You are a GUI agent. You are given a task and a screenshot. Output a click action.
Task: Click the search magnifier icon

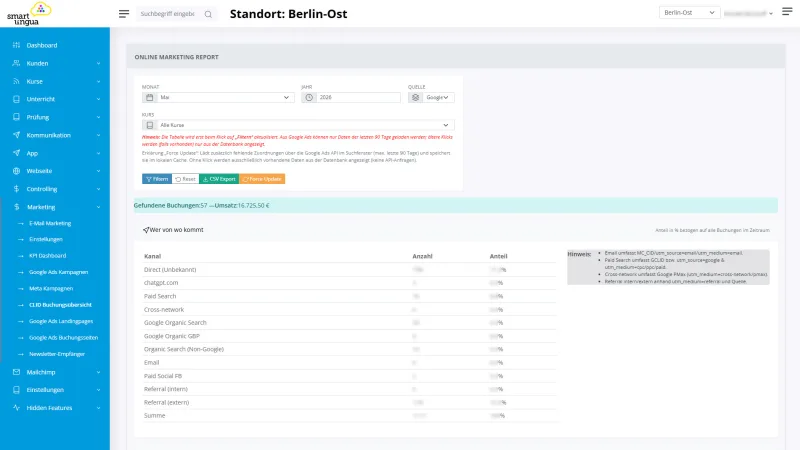[x=208, y=14]
